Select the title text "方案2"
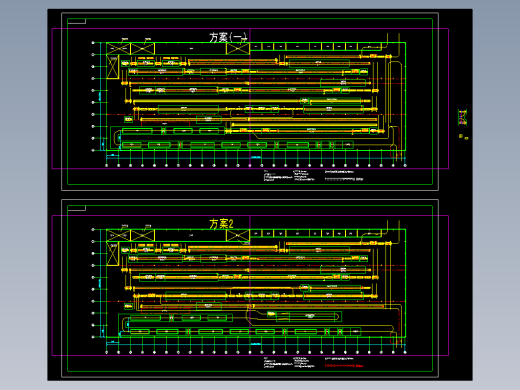The width and height of the screenshot is (520, 390). [221, 224]
